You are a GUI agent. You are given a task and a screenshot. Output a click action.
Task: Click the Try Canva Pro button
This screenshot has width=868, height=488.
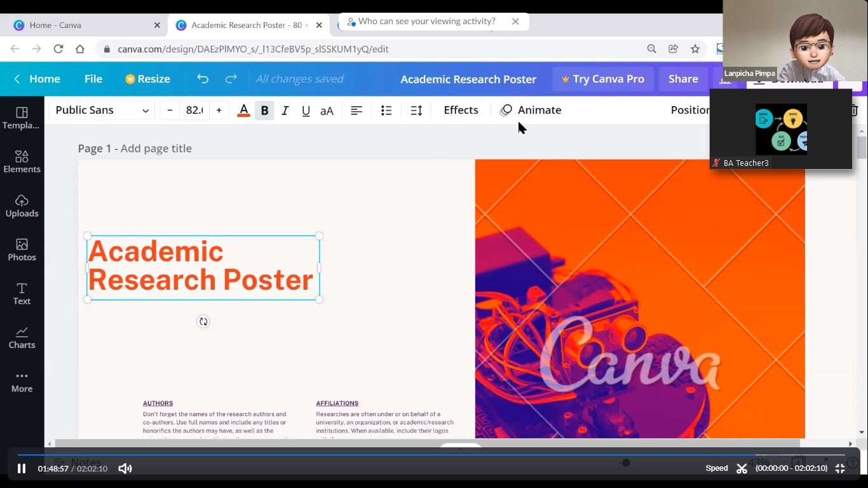[x=602, y=79]
